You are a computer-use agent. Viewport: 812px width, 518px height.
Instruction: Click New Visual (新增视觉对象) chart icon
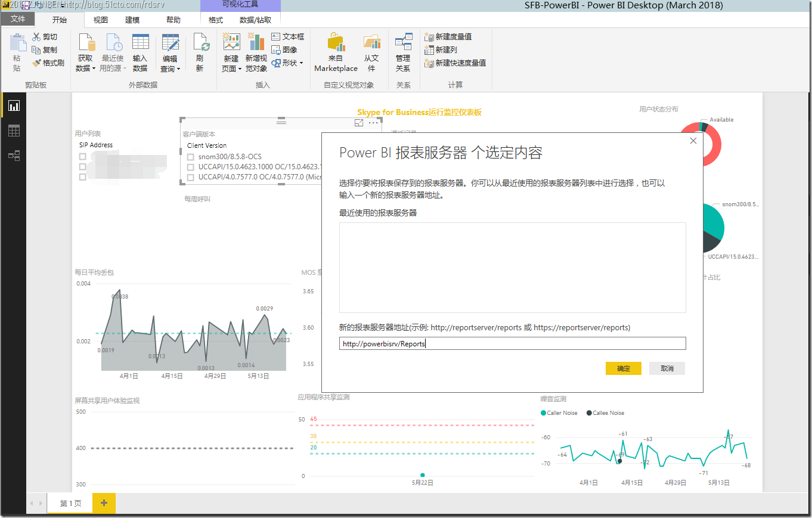[256, 43]
